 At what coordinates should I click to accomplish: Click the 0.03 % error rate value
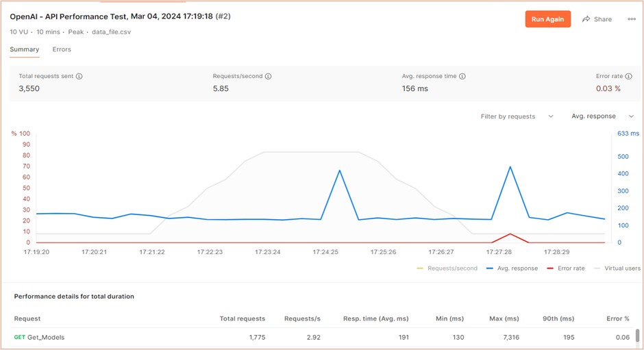pos(608,88)
